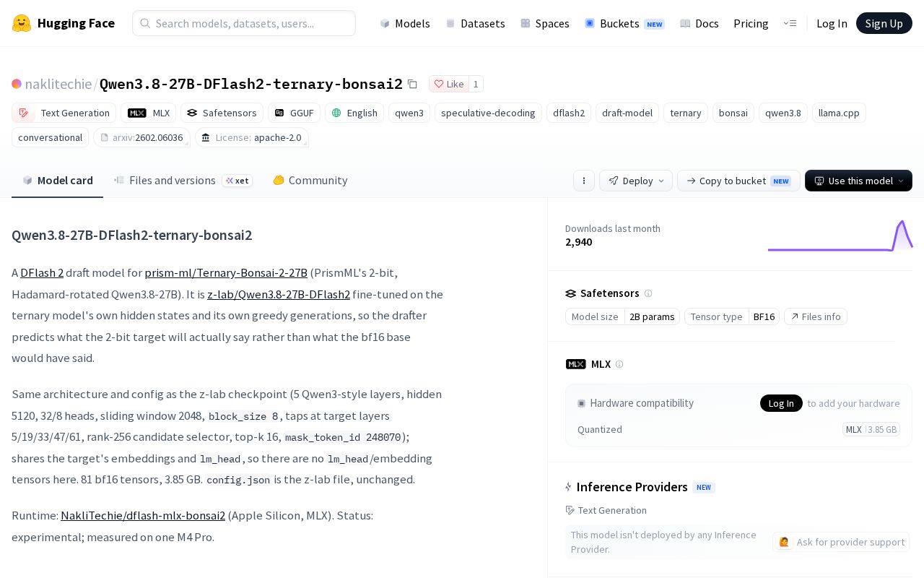
Task: Click the Copy to bucket button
Action: click(738, 181)
